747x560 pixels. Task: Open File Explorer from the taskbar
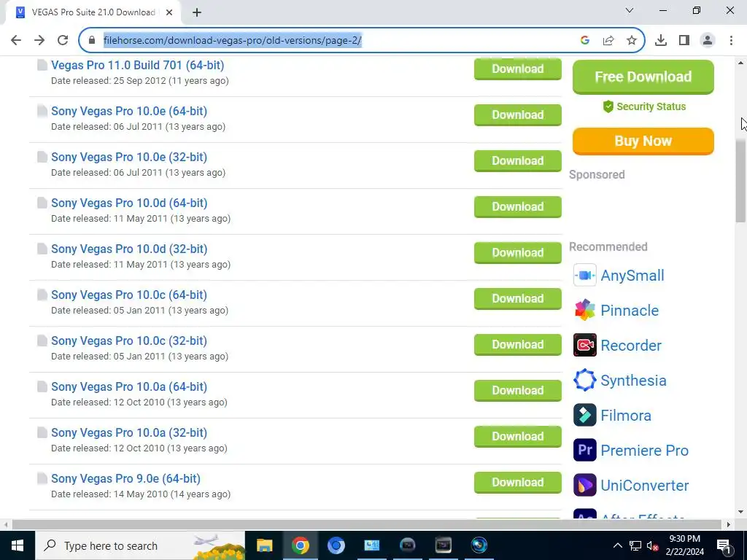pyautogui.click(x=264, y=545)
